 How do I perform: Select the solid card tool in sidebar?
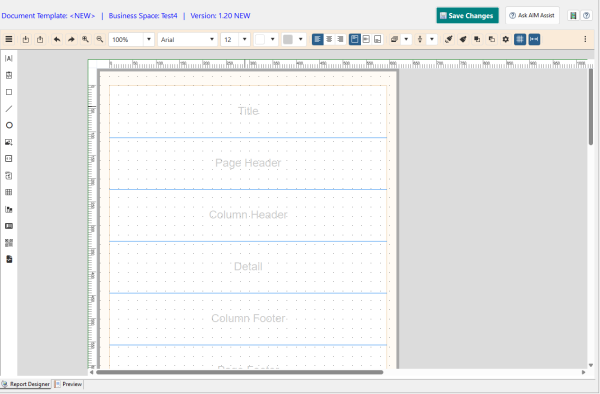9,226
